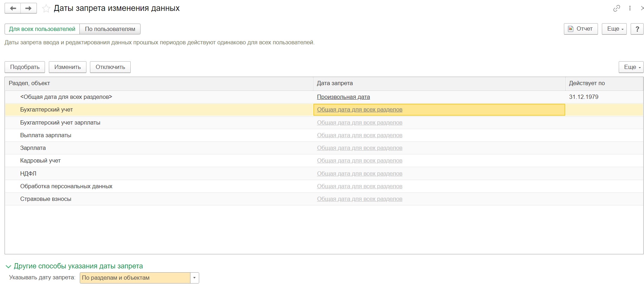The image size is (644, 286).
Task: Close the form with X icon
Action: coord(642,8)
